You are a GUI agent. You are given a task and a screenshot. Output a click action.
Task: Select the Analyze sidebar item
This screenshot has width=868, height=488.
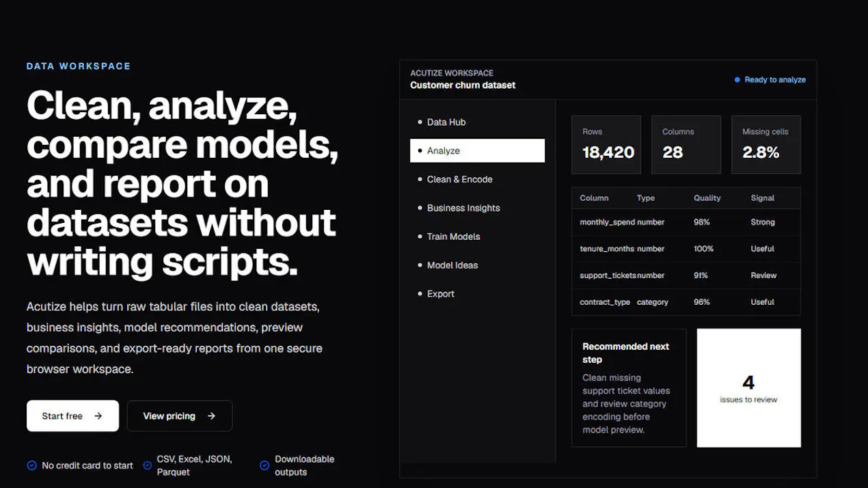click(x=477, y=151)
